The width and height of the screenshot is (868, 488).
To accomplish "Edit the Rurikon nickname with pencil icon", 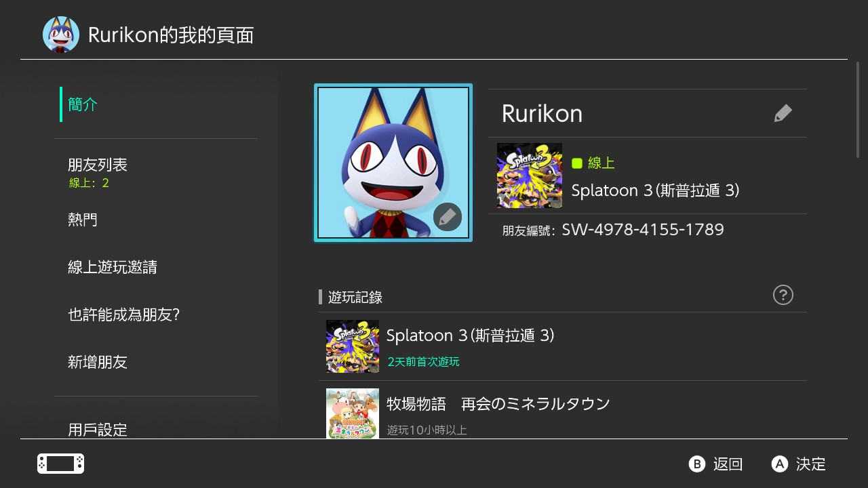I will [x=783, y=113].
